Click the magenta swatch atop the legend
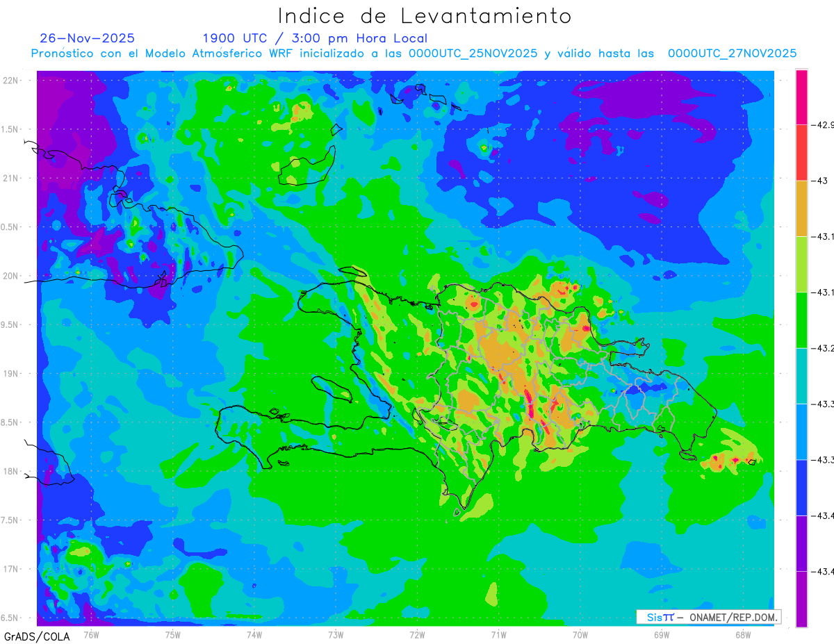 click(801, 97)
